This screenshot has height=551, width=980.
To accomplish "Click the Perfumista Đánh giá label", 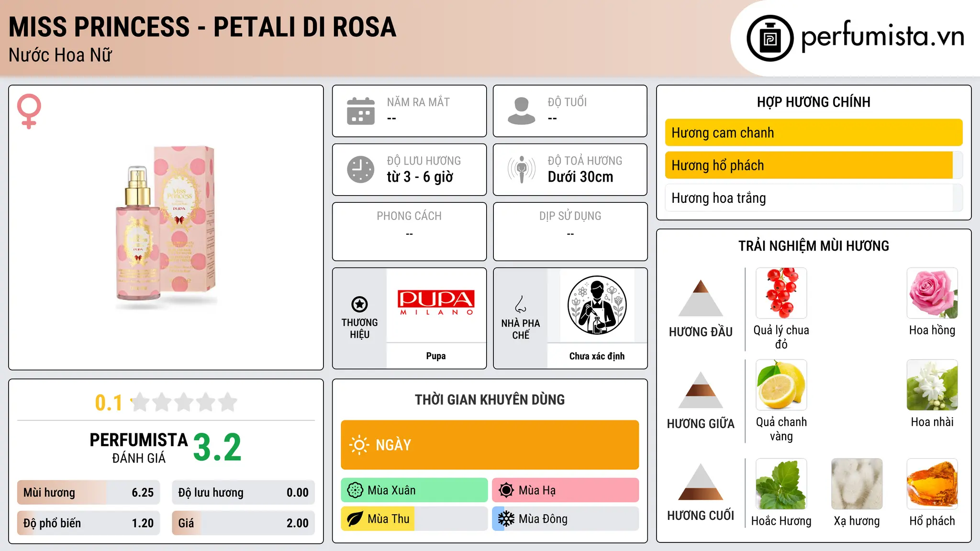I will [139, 448].
